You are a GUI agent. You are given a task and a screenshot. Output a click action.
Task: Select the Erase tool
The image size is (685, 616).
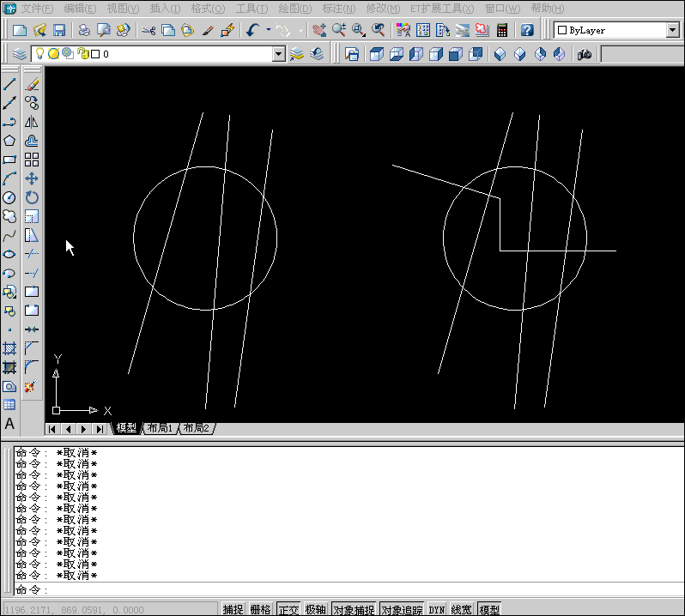coord(32,84)
